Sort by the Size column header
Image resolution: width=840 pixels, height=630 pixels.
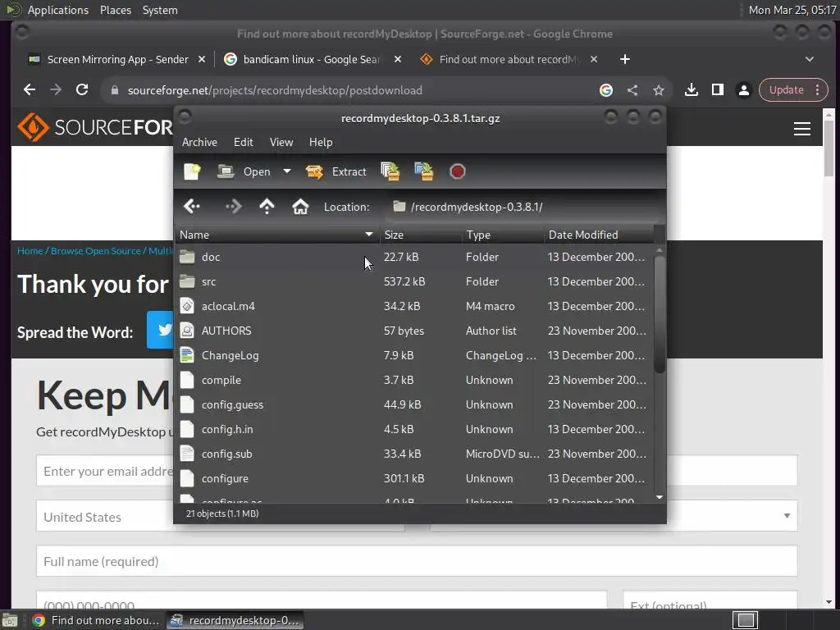tap(421, 235)
